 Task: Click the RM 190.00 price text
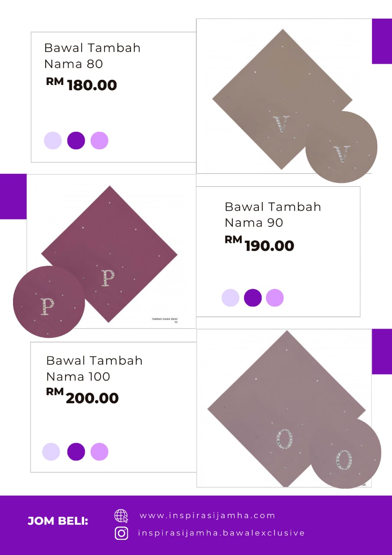tap(259, 245)
